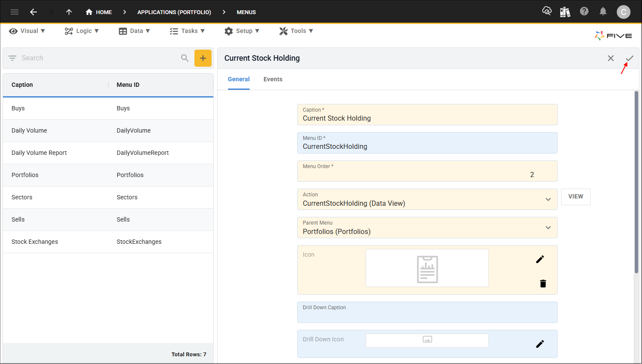Open the Setup menu
This screenshot has height=364, width=642.
(242, 31)
